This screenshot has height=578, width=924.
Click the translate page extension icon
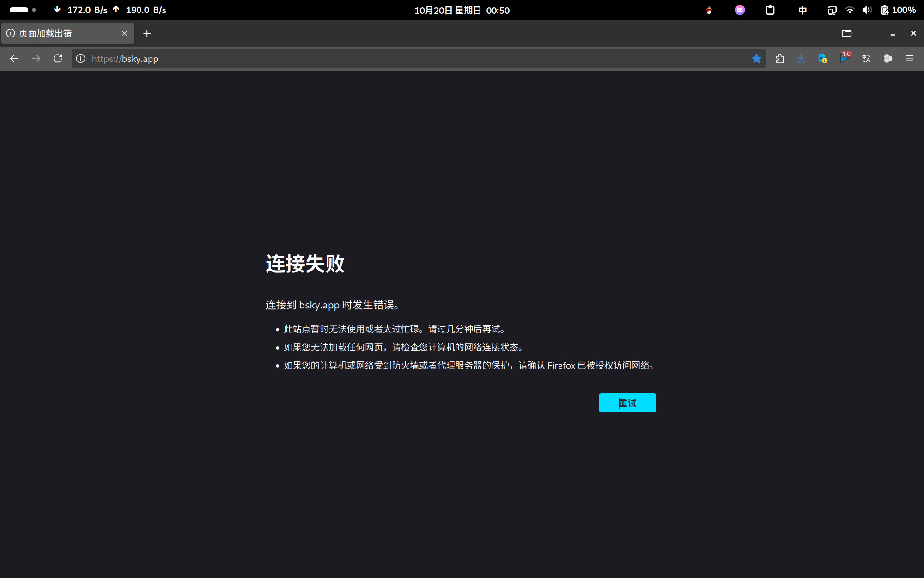(866, 59)
